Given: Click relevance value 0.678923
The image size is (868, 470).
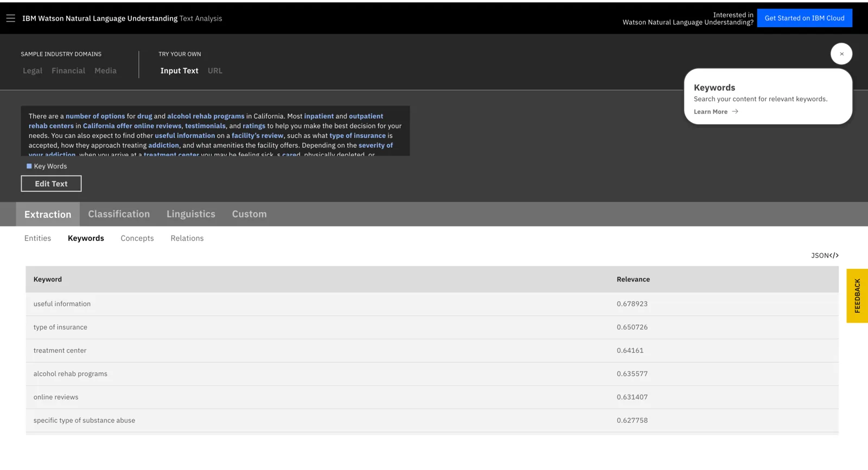Looking at the screenshot, I should pyautogui.click(x=632, y=304).
